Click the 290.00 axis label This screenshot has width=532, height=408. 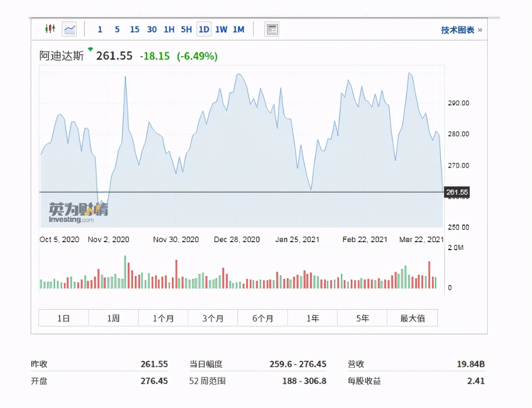(x=458, y=103)
